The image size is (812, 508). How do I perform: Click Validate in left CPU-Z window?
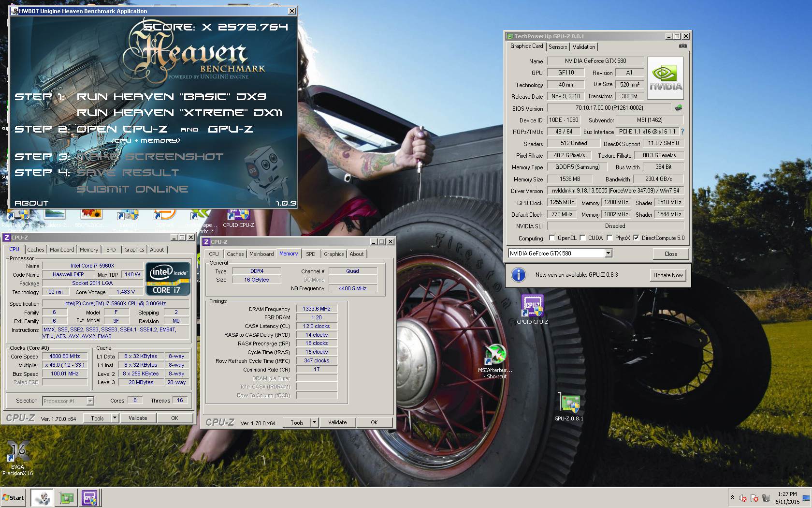138,418
